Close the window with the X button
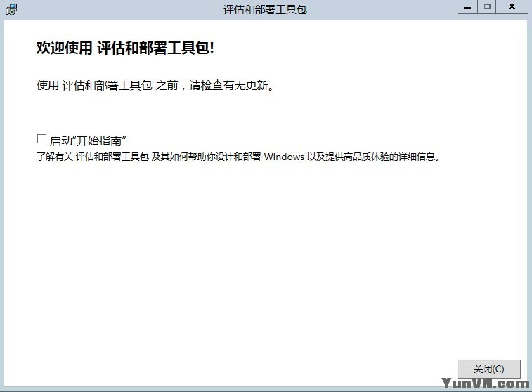Image resolution: width=532 pixels, height=392 pixels. coord(512,7)
